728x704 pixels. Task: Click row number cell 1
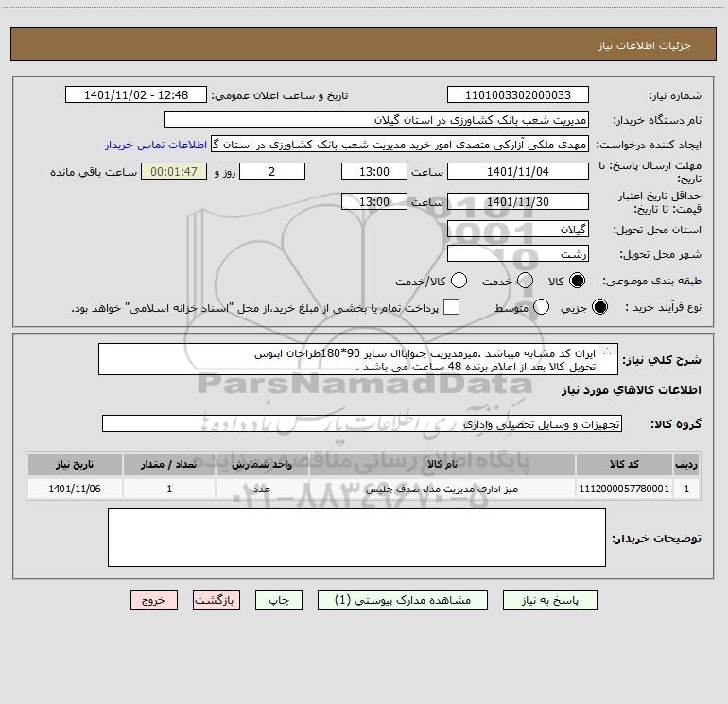pos(686,489)
